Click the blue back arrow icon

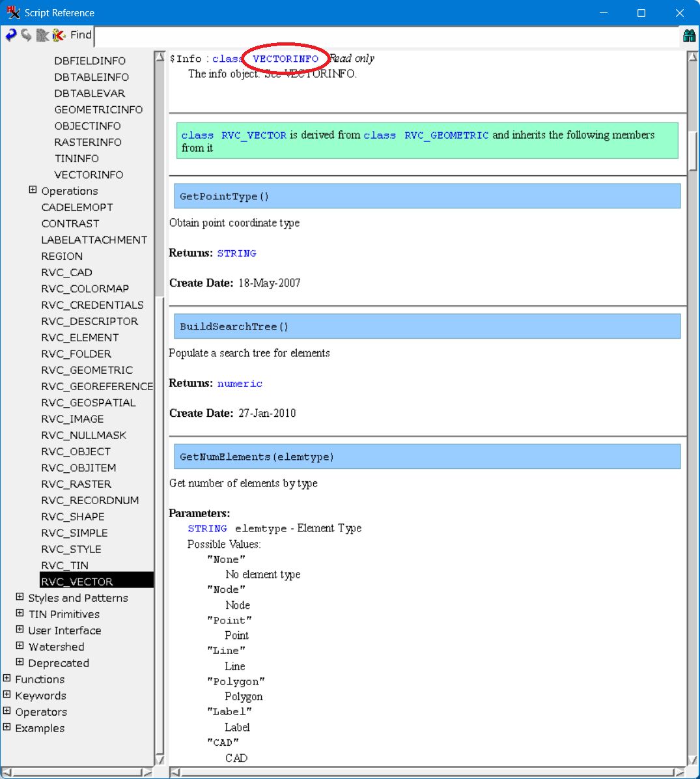pyautogui.click(x=10, y=35)
